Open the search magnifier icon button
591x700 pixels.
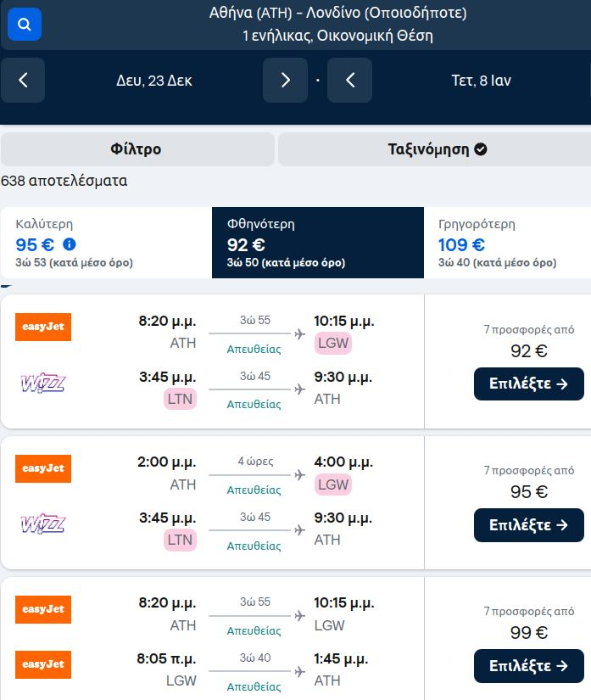click(x=25, y=24)
